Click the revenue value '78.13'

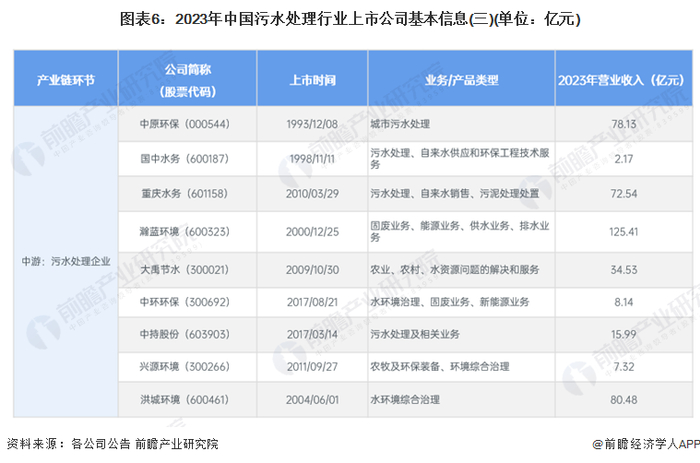click(624, 124)
